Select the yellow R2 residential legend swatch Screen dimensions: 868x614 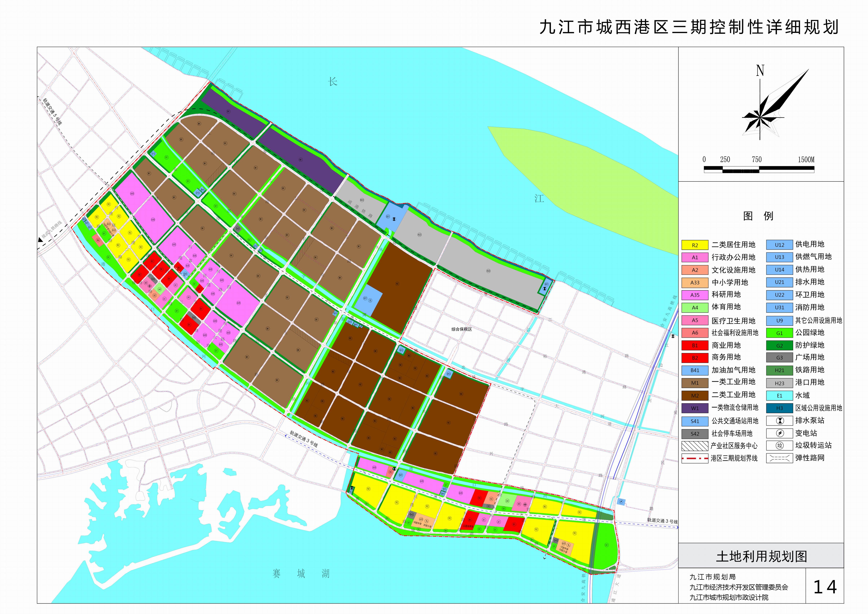(695, 245)
